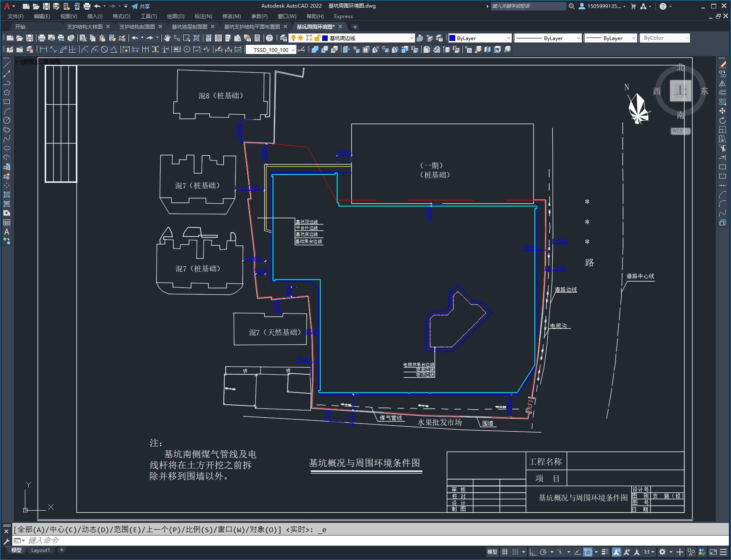Open the Express menu
Screen dimensions: 731x560
tap(343, 16)
